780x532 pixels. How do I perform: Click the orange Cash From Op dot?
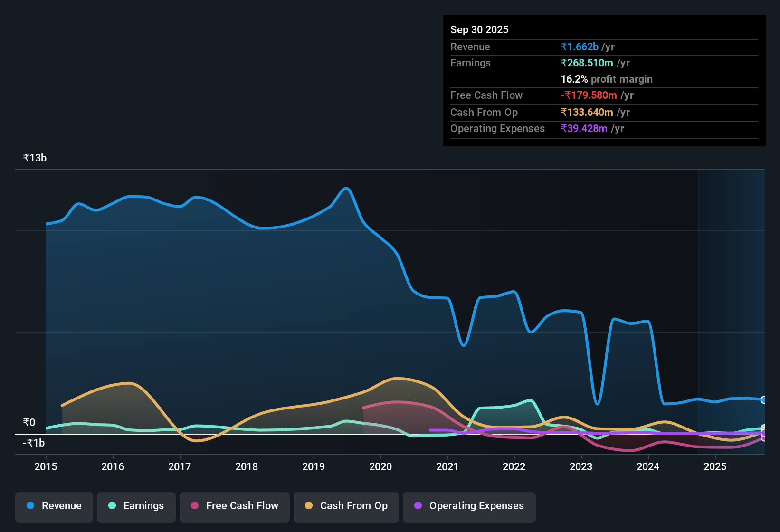(309, 506)
